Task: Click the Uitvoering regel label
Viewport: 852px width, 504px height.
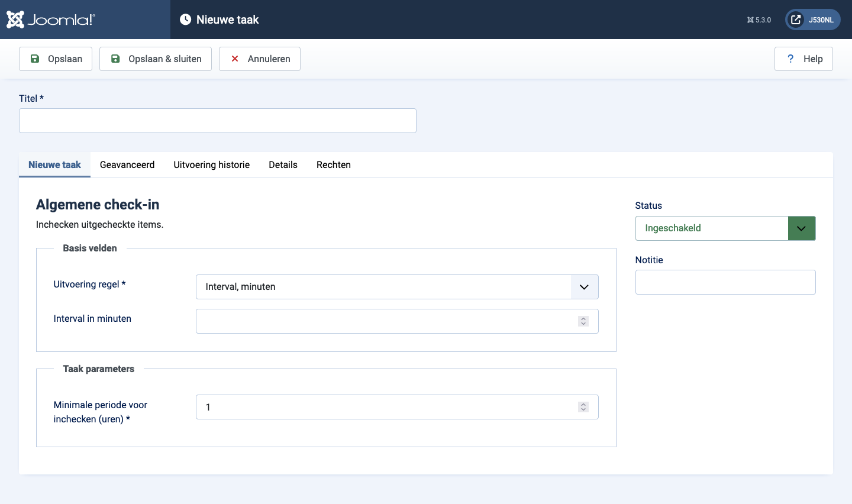Action: click(89, 285)
